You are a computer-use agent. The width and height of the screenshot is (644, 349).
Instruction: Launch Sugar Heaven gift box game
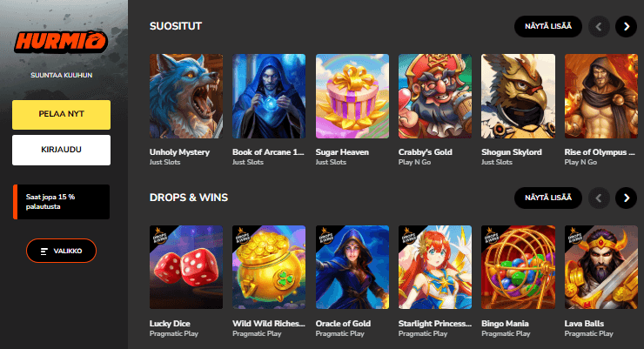352,96
